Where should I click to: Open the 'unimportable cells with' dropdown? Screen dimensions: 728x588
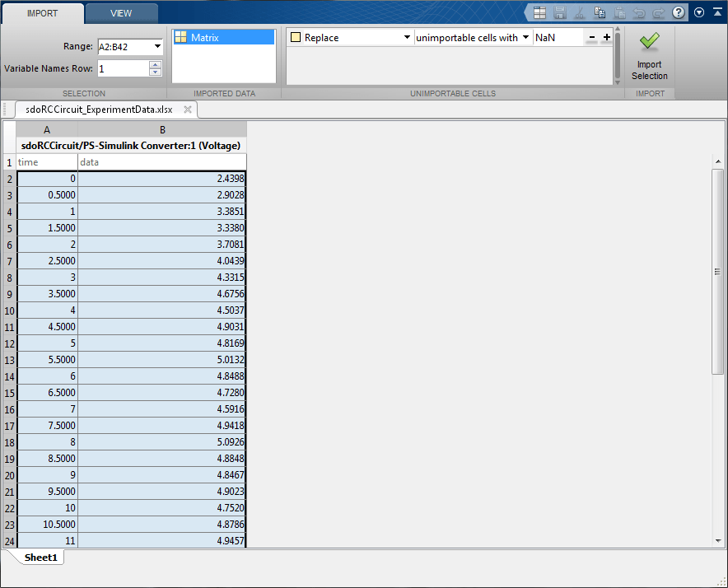[525, 37]
